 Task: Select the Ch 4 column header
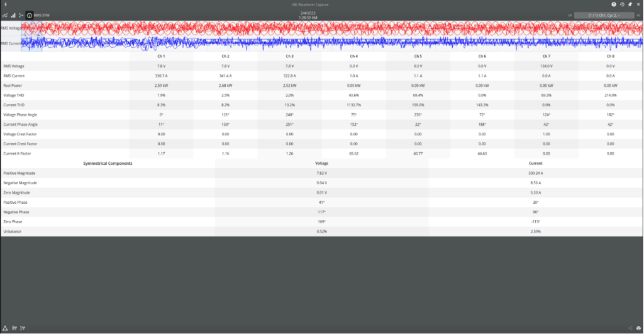tap(353, 56)
